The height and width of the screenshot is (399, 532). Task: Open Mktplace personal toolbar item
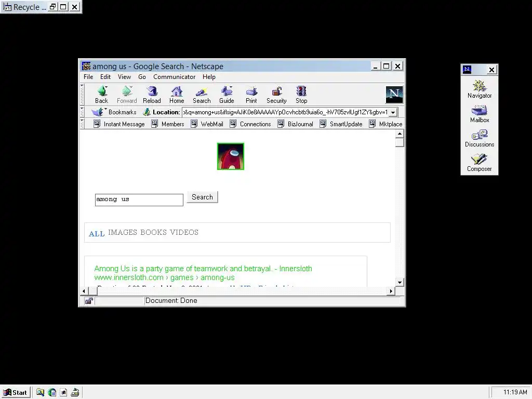point(386,124)
